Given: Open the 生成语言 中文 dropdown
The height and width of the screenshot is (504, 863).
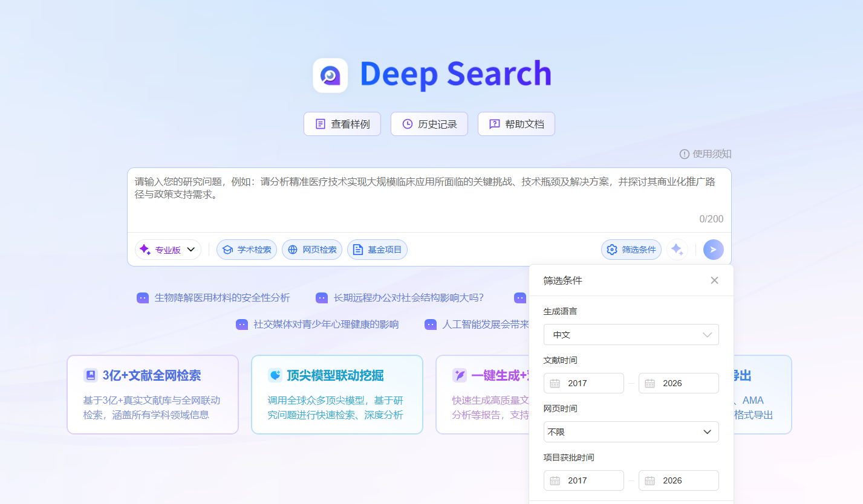Looking at the screenshot, I should pyautogui.click(x=631, y=335).
